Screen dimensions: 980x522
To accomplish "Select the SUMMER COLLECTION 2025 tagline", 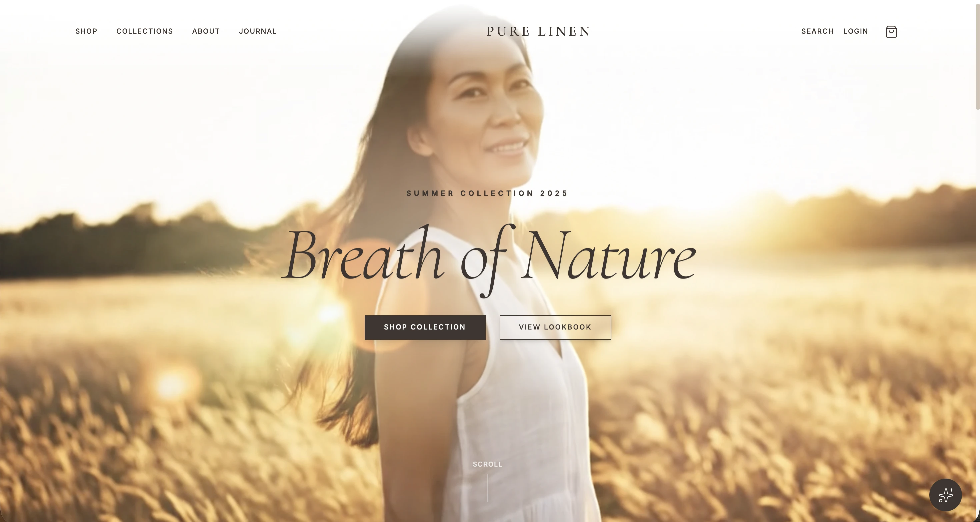I will tap(487, 193).
